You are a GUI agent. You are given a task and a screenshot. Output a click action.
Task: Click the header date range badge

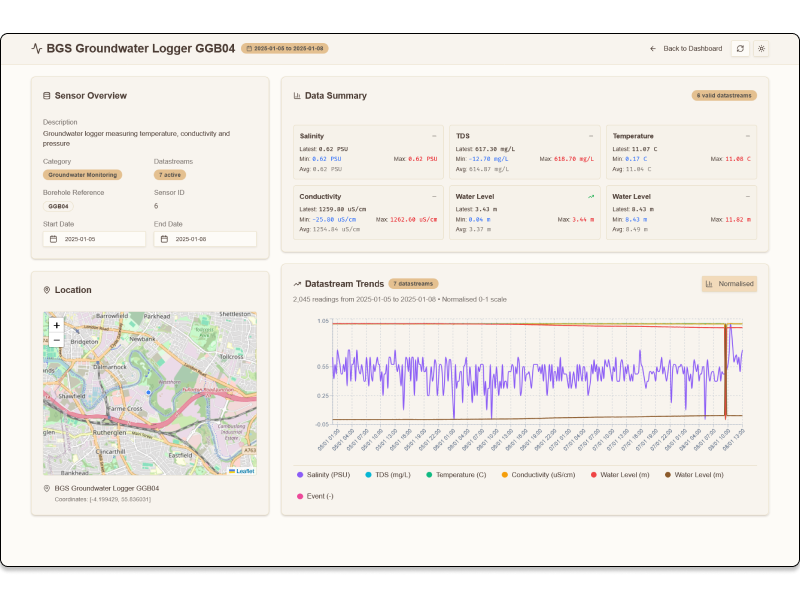pos(285,48)
